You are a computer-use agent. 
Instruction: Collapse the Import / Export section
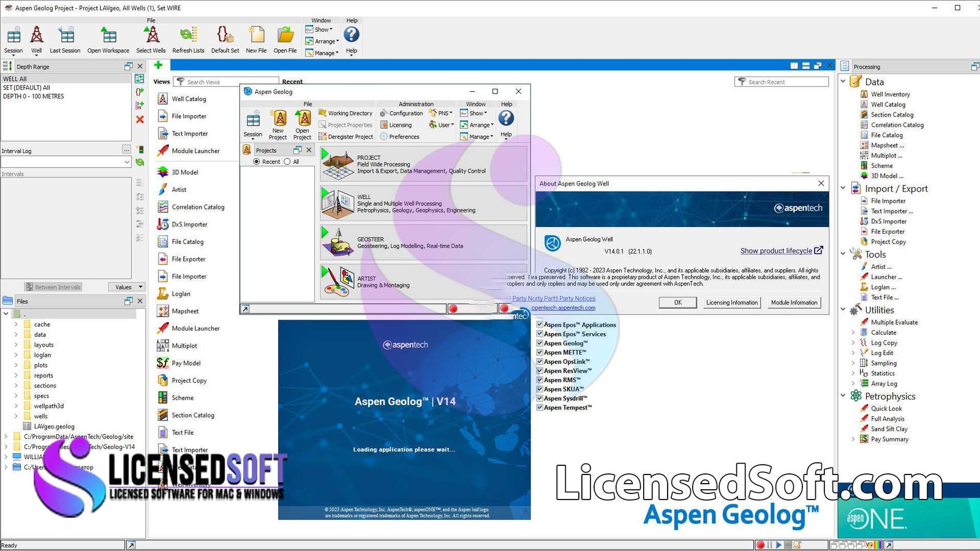click(843, 189)
